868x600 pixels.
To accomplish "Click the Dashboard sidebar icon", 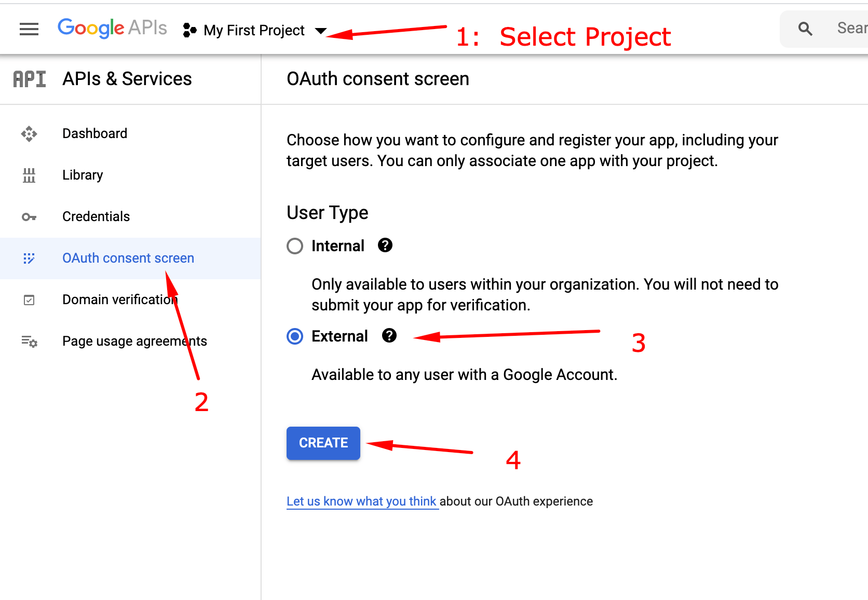I will click(29, 134).
